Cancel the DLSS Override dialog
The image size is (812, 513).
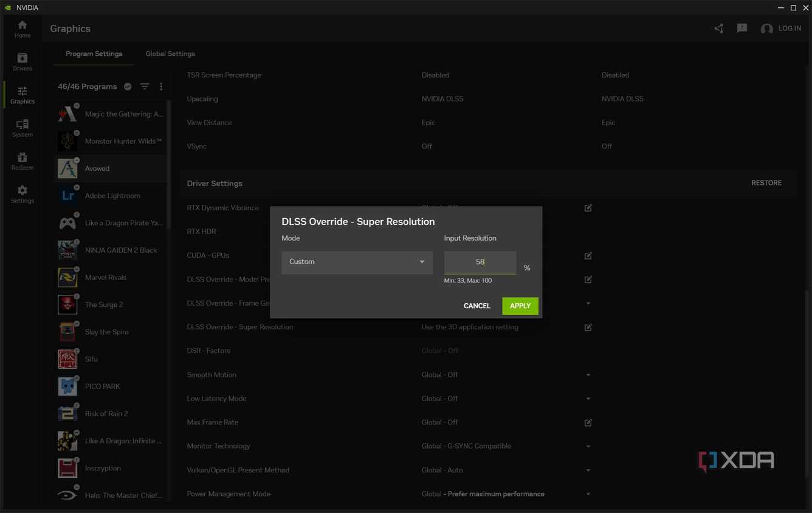pyautogui.click(x=477, y=306)
